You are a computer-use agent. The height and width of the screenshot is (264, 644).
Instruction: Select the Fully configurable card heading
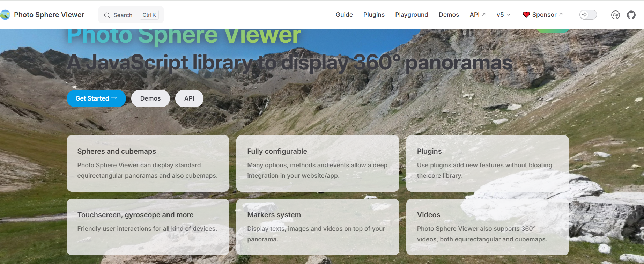(277, 151)
